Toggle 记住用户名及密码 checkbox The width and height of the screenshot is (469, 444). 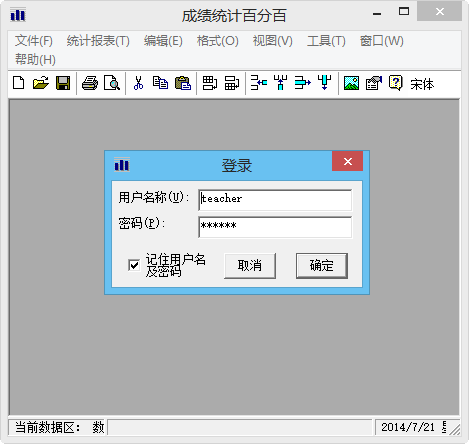tap(134, 265)
